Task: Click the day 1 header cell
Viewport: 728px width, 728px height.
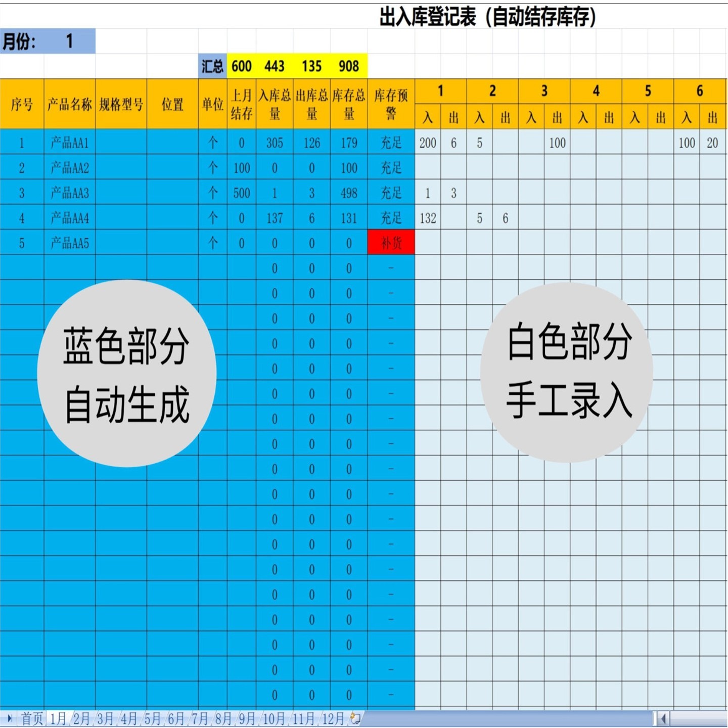Action: pos(441,91)
